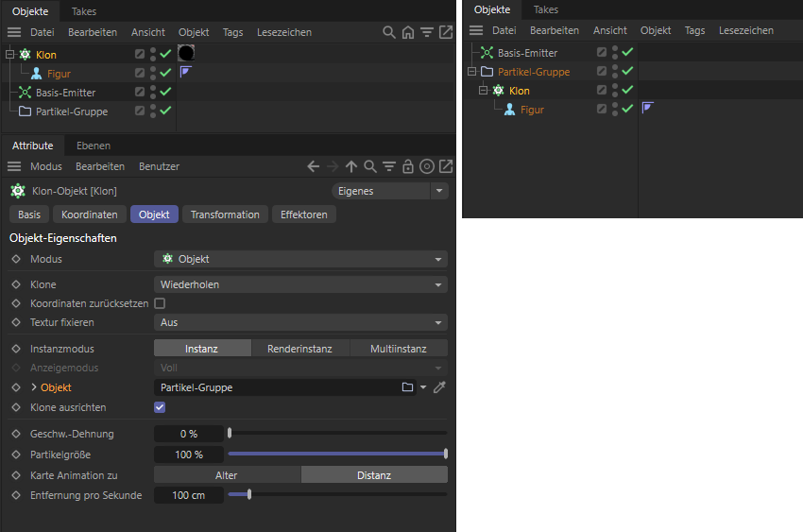
Task: Click black material tag on Klon
Action: point(186,53)
